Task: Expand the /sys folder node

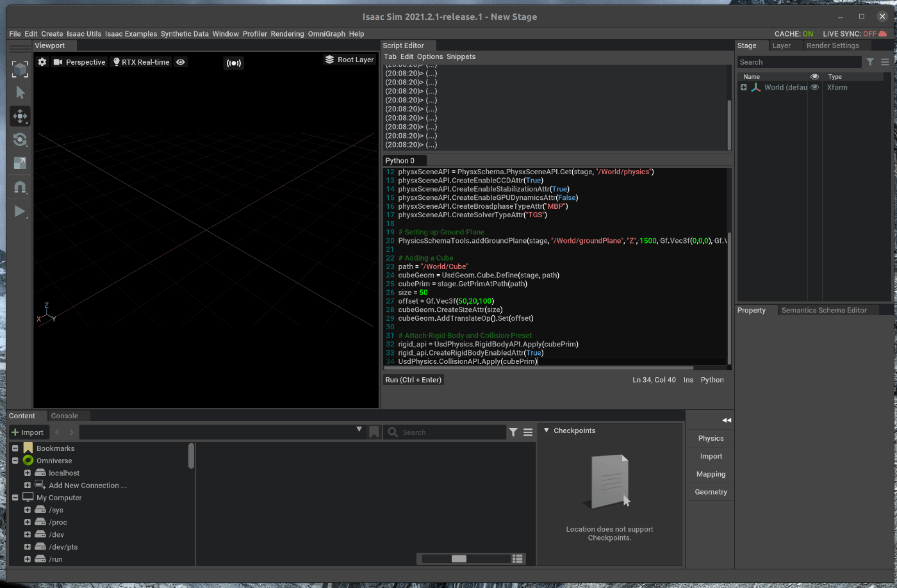Action: point(28,510)
